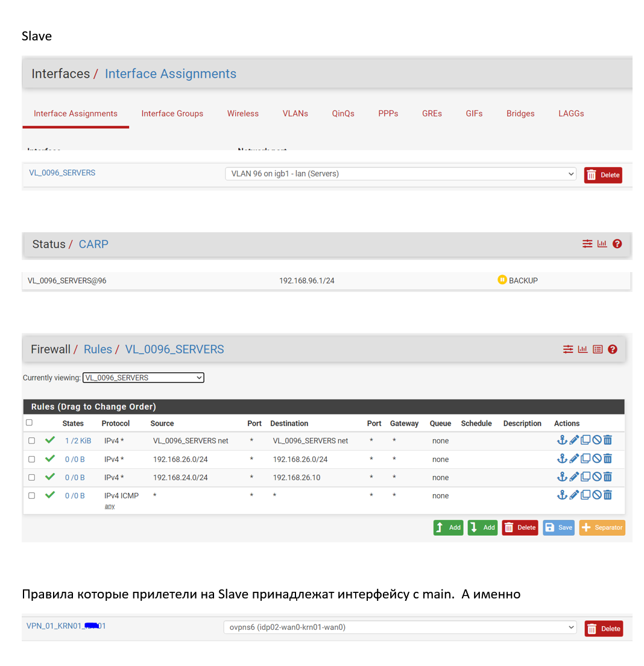Toggle the select-all rules checkbox in the header
The image size is (644, 666).
(29, 423)
